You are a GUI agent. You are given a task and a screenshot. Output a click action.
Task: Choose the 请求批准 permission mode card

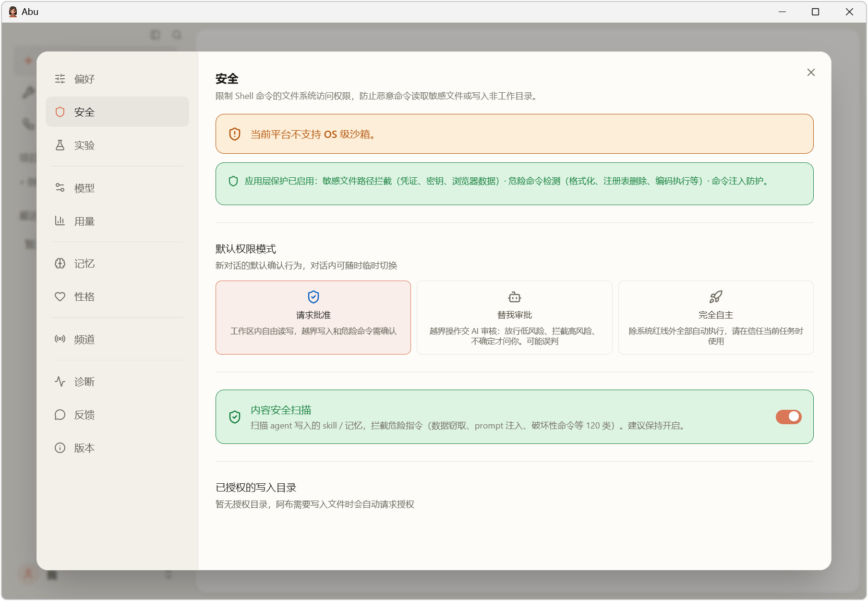pyautogui.click(x=313, y=318)
